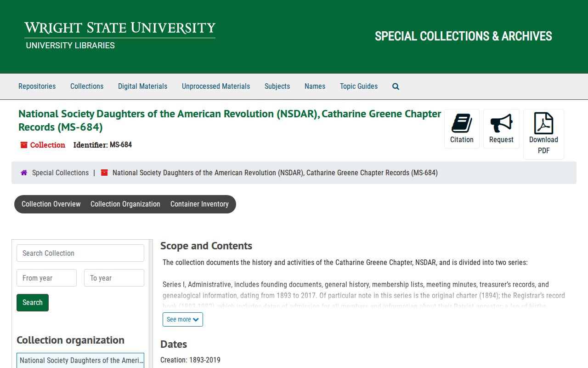Click the Creation: 1893-2019 text
This screenshot has height=368, width=588.
(x=190, y=360)
